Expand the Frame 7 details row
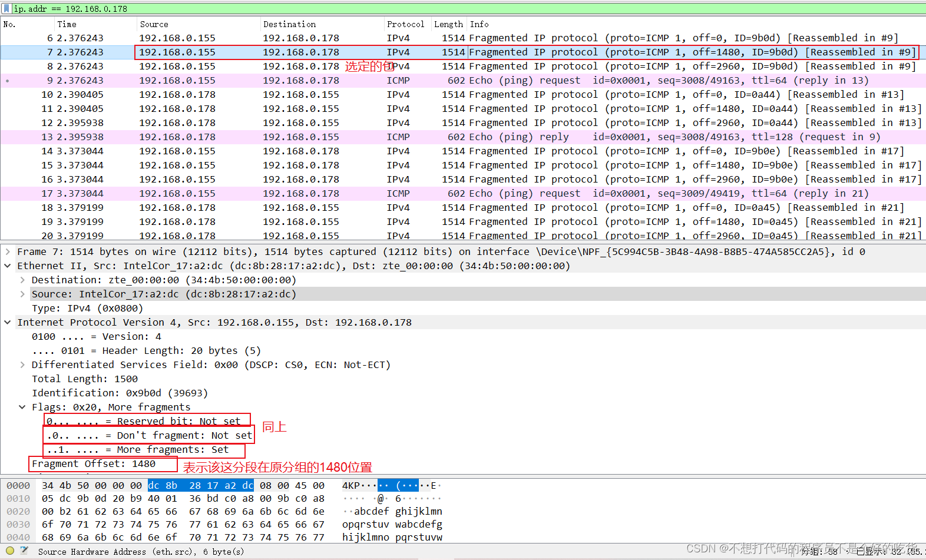Viewport: 926px width, 560px height. (x=7, y=251)
